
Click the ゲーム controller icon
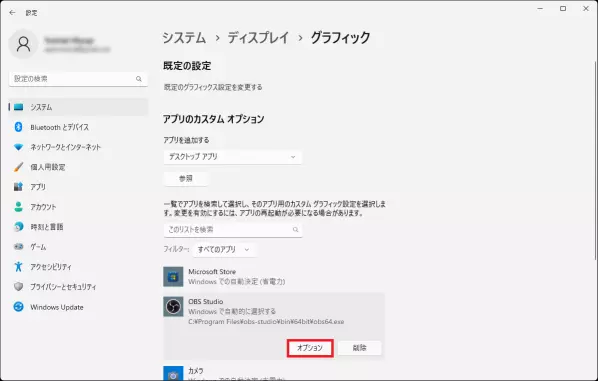click(x=18, y=247)
